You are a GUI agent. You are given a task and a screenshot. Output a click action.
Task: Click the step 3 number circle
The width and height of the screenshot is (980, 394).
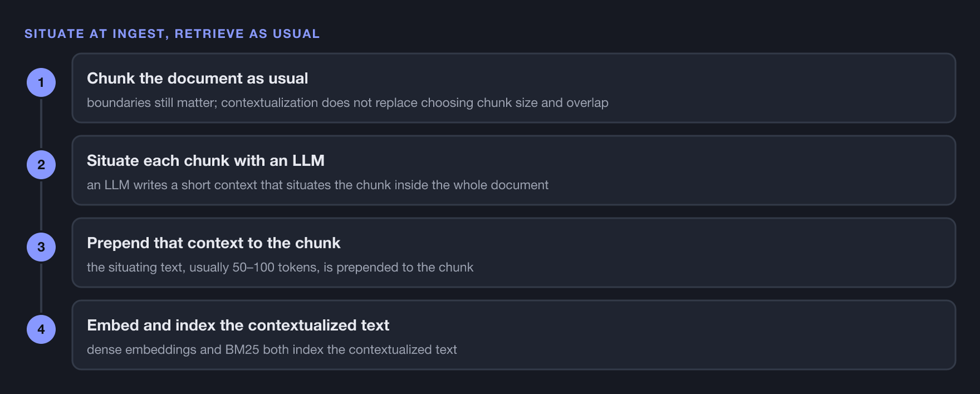41,247
